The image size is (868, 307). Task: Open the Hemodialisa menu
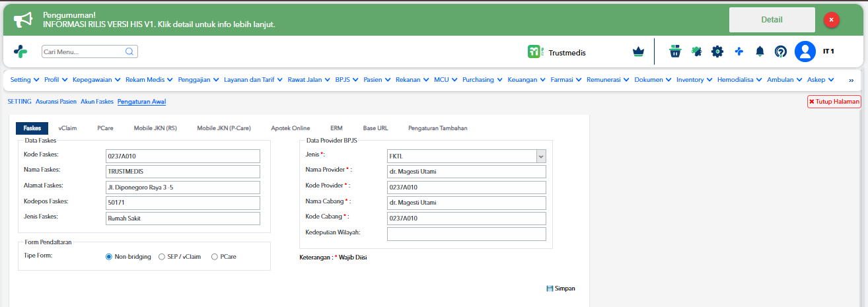[740, 80]
